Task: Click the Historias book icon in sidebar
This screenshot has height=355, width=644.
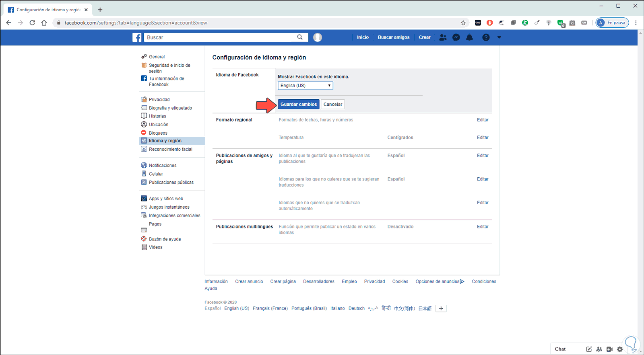Action: pos(144,116)
